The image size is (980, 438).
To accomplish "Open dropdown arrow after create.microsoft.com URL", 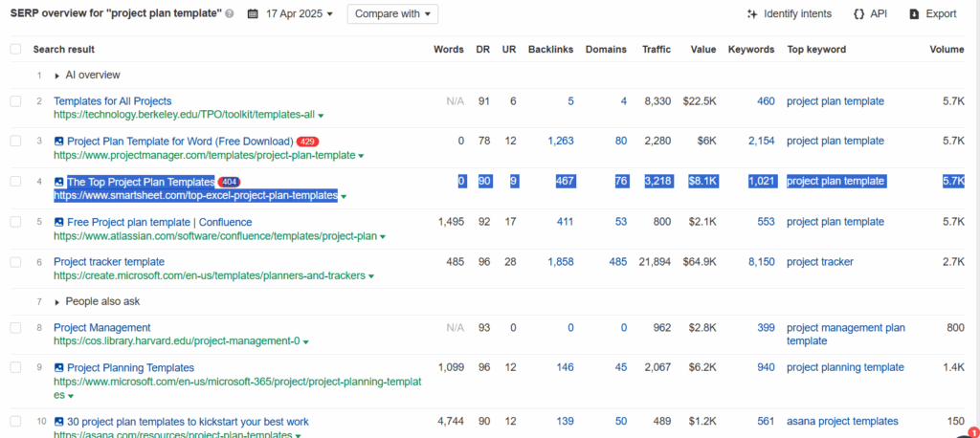I will tap(371, 276).
